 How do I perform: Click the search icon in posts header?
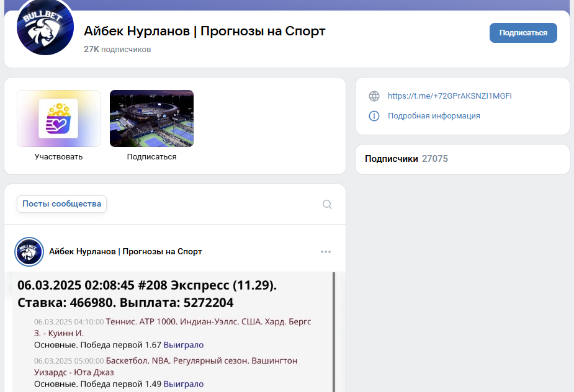tap(327, 205)
